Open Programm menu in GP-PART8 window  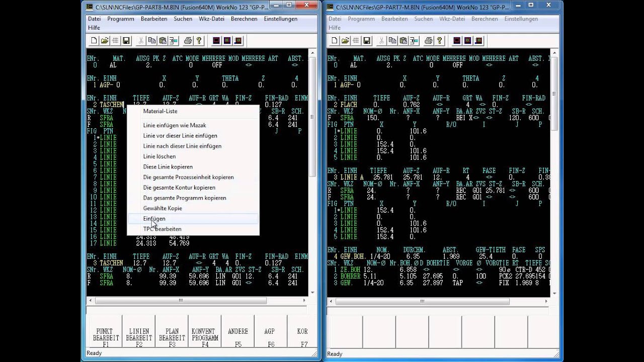pyautogui.click(x=121, y=19)
